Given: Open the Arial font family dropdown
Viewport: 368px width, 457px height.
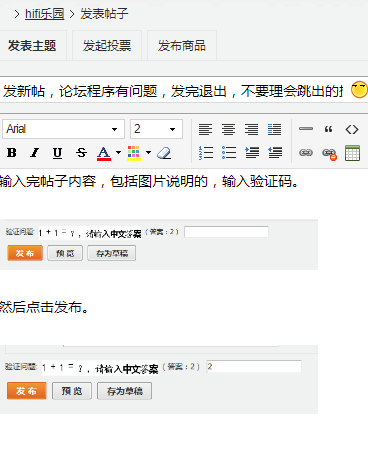Looking at the screenshot, I should (x=63, y=129).
